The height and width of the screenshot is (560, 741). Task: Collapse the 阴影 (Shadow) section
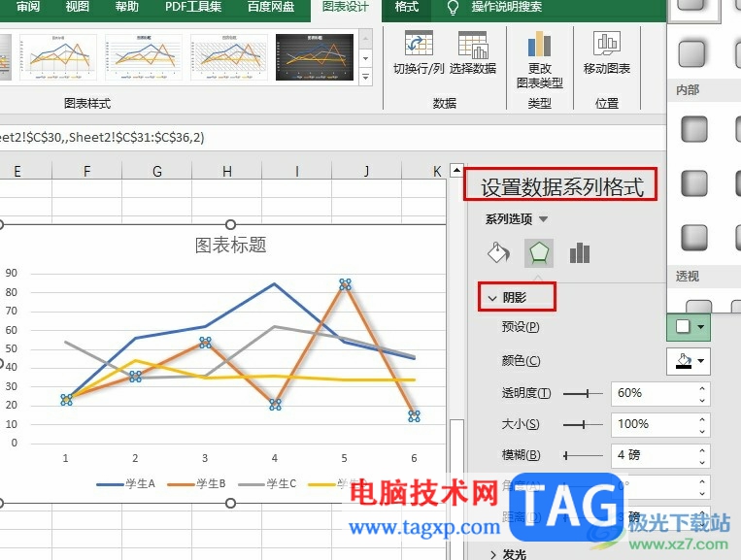[492, 298]
